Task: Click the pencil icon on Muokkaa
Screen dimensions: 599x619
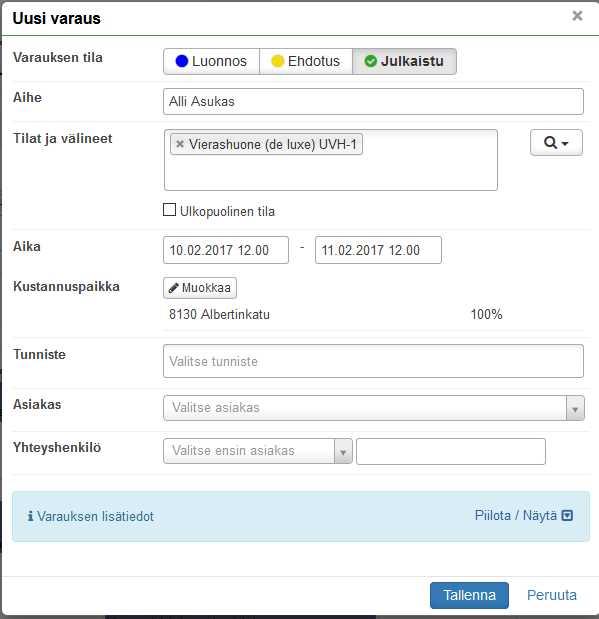Action: pos(173,288)
